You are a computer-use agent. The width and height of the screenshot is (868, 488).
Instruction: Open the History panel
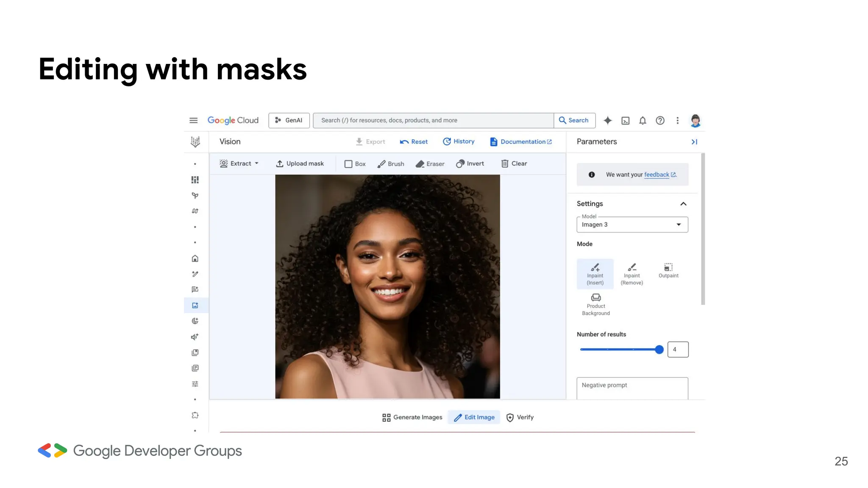pos(459,141)
